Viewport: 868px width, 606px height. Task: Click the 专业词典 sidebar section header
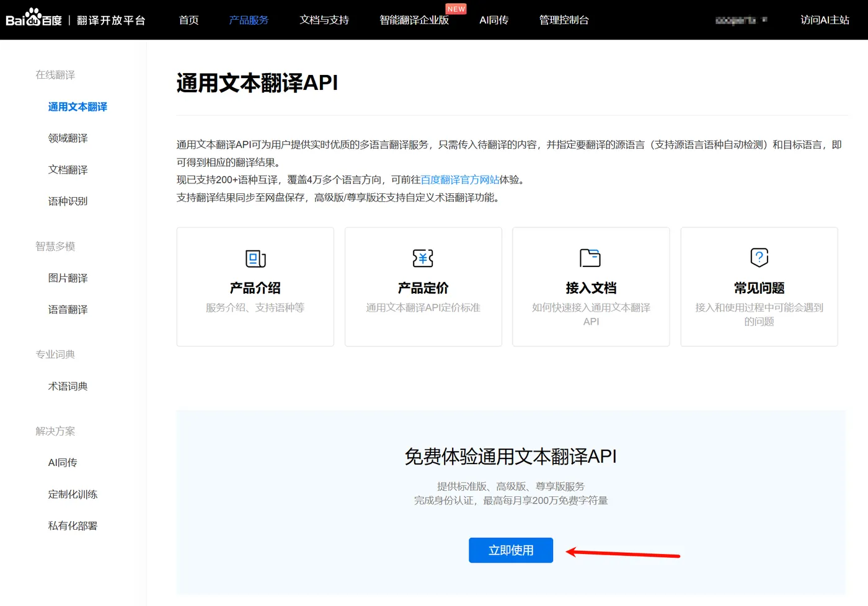[x=55, y=354]
